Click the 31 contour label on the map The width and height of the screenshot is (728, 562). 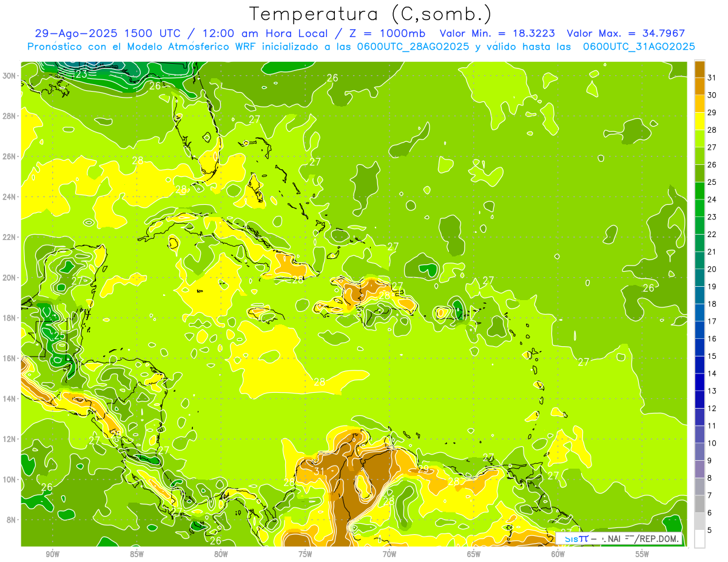click(x=319, y=471)
